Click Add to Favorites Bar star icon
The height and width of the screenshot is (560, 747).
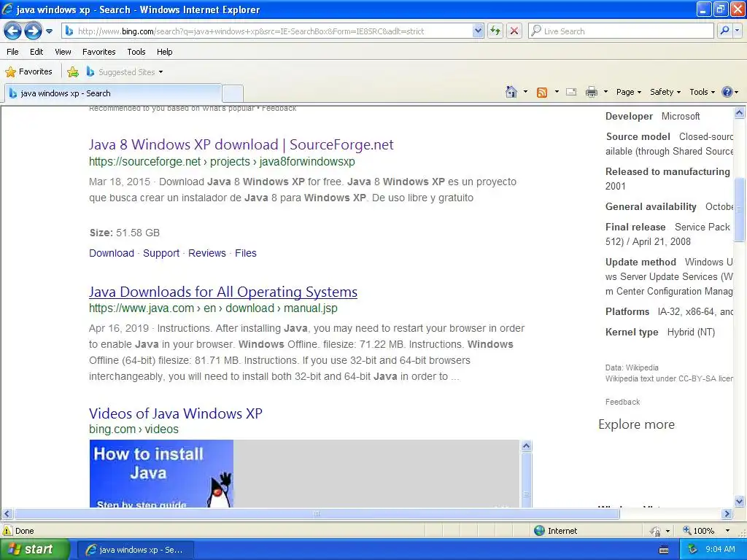click(73, 72)
